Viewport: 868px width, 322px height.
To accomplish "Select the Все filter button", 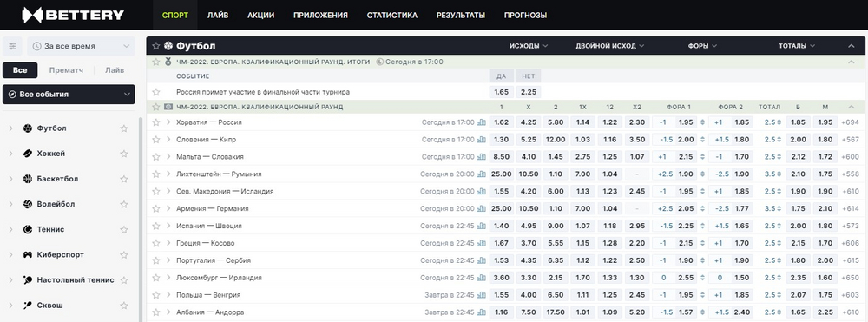I will (x=20, y=70).
